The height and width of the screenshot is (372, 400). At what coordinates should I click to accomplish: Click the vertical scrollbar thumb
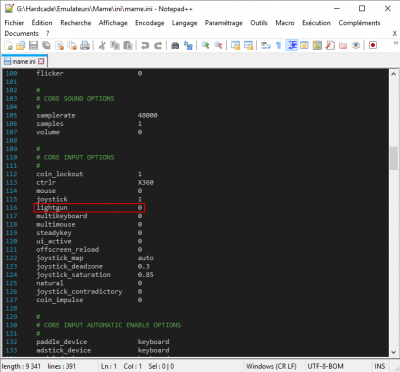click(393, 158)
